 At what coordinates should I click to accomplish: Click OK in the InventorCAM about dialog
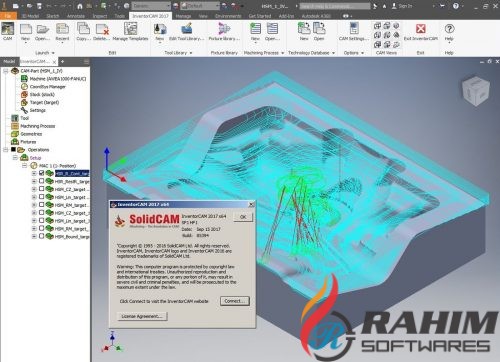click(243, 217)
